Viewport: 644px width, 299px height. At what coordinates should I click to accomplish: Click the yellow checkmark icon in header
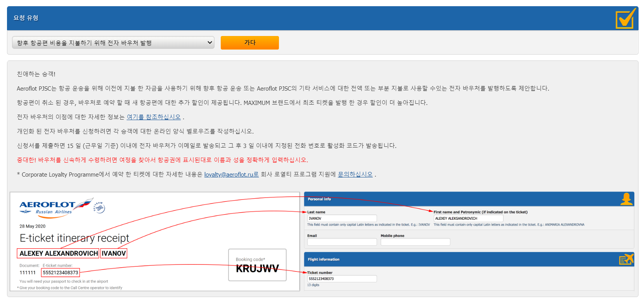click(x=625, y=19)
